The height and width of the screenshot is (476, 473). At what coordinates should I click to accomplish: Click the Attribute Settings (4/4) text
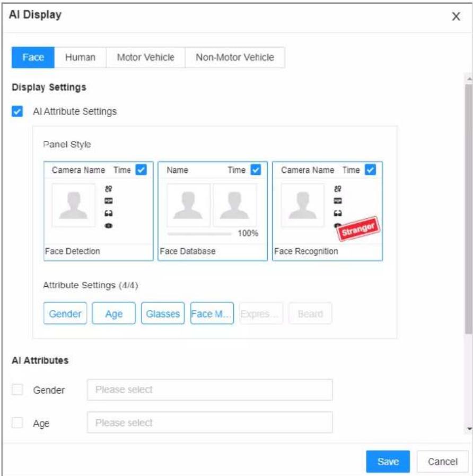click(x=91, y=285)
